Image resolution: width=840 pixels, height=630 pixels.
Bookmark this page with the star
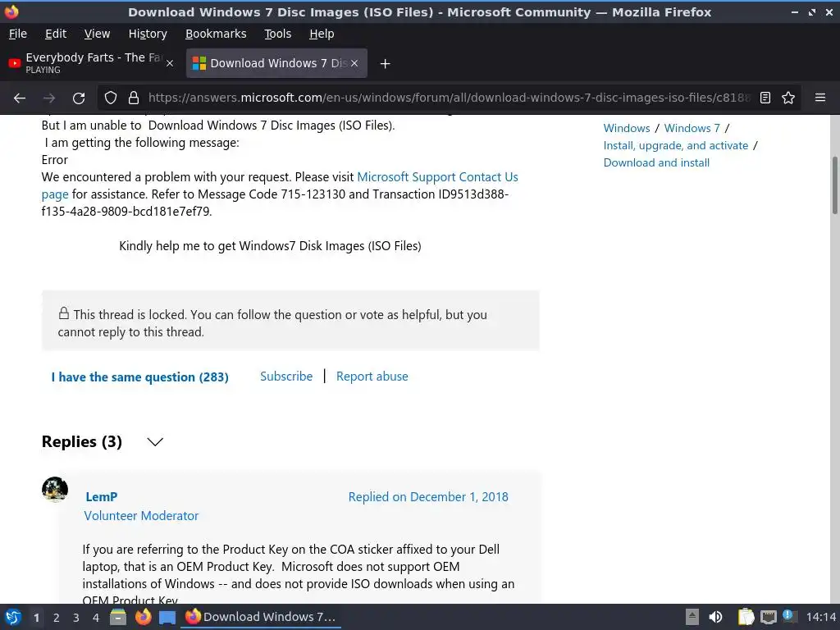pos(788,98)
